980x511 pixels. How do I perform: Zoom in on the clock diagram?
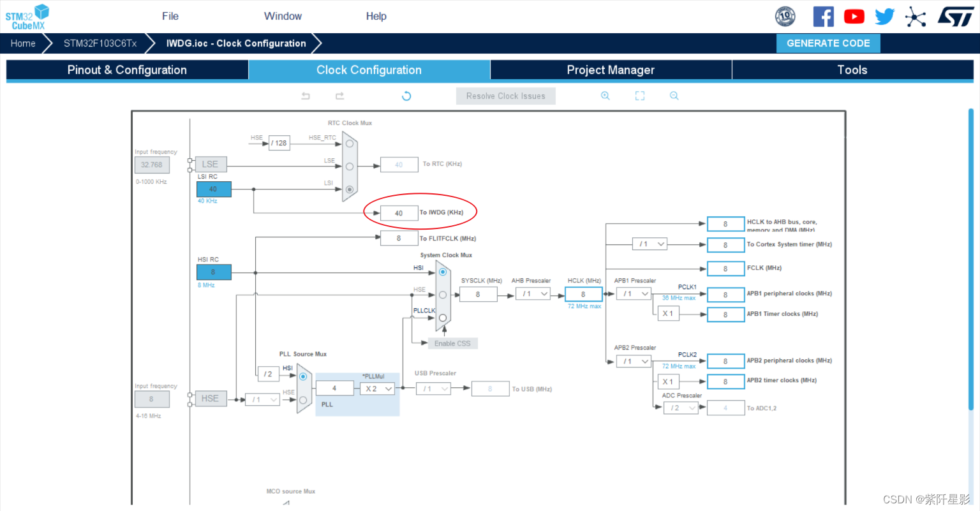coord(605,96)
